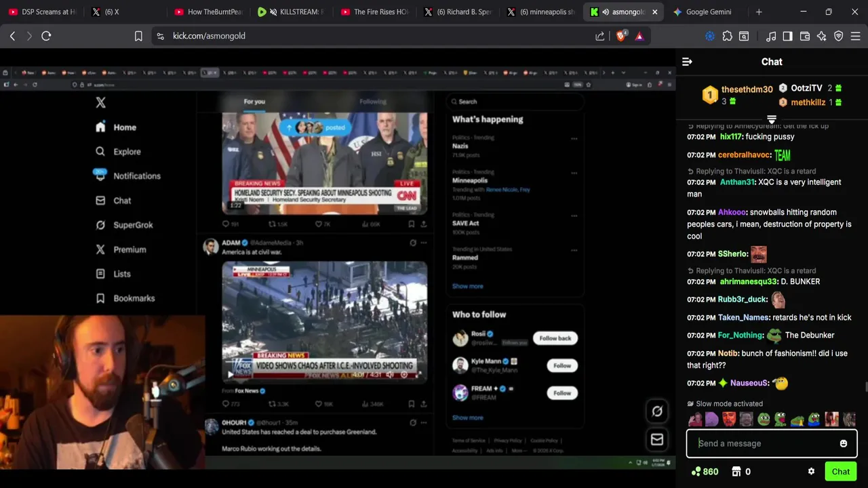The width and height of the screenshot is (868, 488).
Task: Click the page search toolbar icon
Action: click(x=744, y=36)
